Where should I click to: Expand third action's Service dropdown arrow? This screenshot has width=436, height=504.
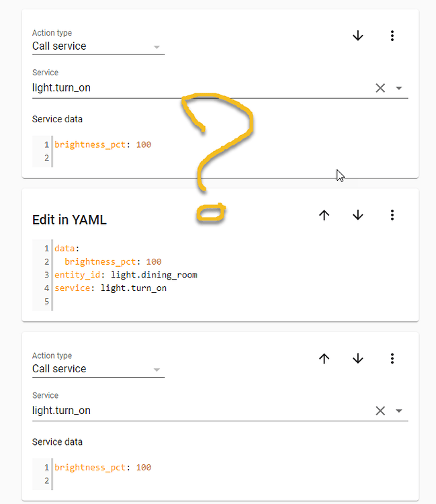pos(399,411)
